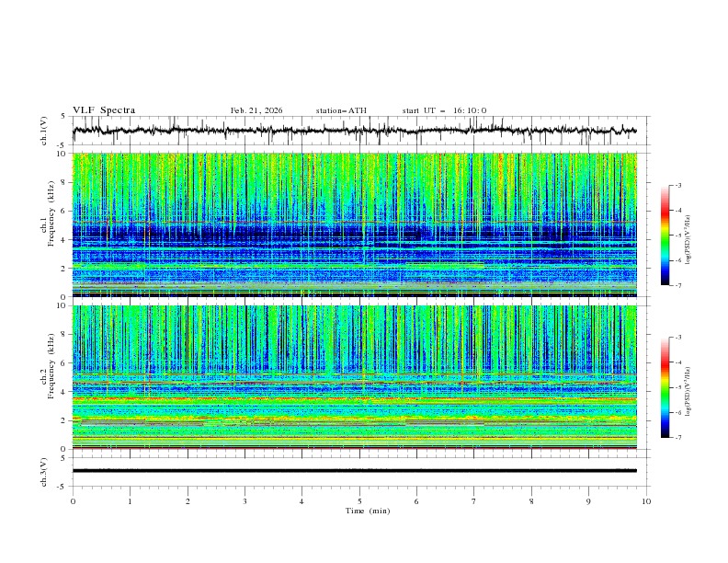Click the ch.1(V) waveform trace panel
The image size is (728, 563).
point(359,131)
